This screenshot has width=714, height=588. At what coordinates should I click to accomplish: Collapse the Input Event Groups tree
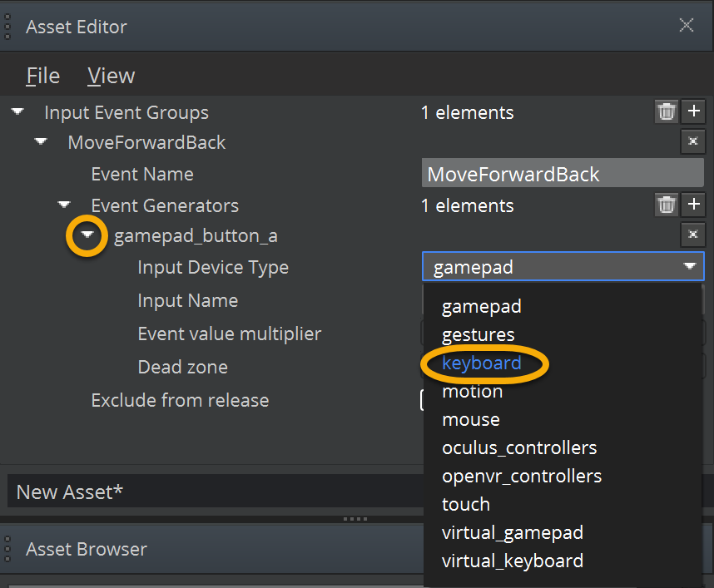tap(17, 111)
